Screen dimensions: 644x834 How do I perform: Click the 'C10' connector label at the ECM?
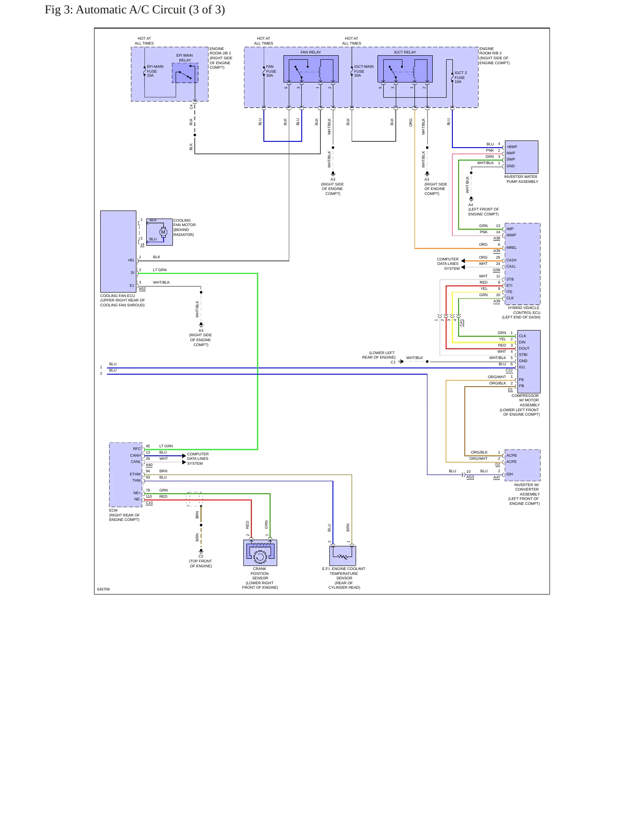coord(149,503)
